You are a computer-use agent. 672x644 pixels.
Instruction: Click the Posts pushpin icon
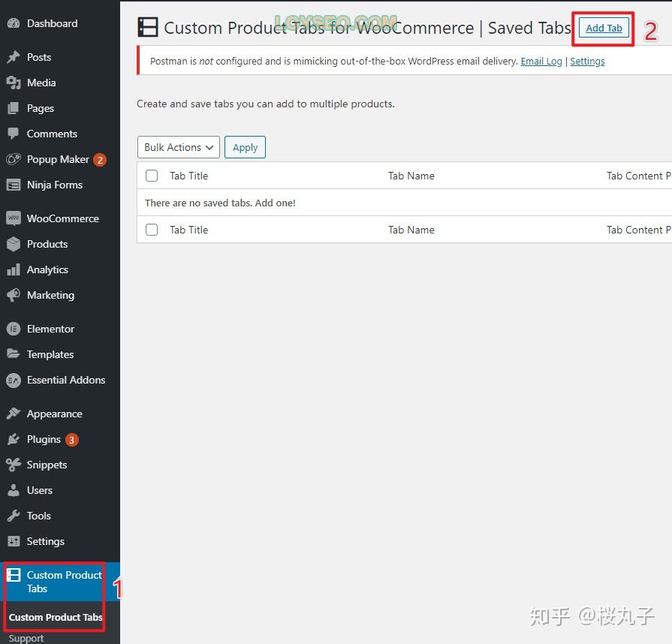(x=14, y=57)
